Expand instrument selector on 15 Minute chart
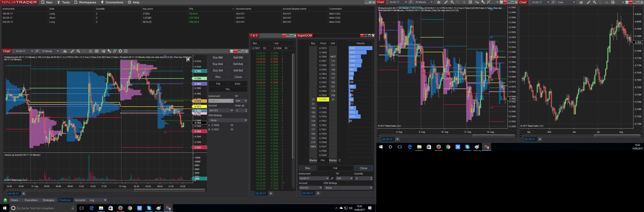 pyautogui.click(x=24, y=51)
